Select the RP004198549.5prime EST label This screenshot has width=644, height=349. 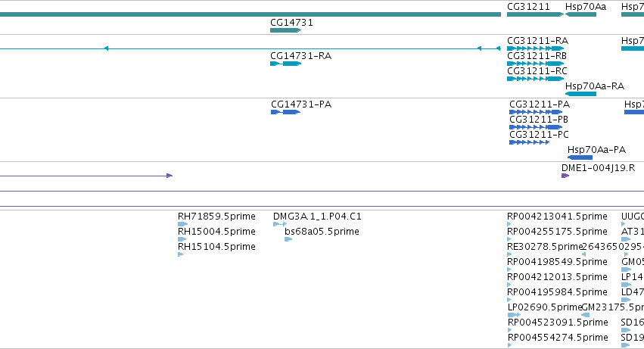[557, 262]
